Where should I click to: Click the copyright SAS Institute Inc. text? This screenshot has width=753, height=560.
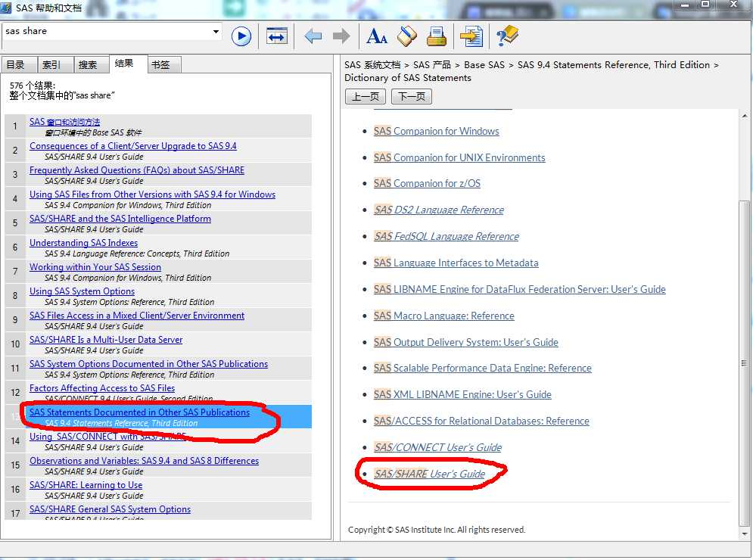[x=436, y=530]
